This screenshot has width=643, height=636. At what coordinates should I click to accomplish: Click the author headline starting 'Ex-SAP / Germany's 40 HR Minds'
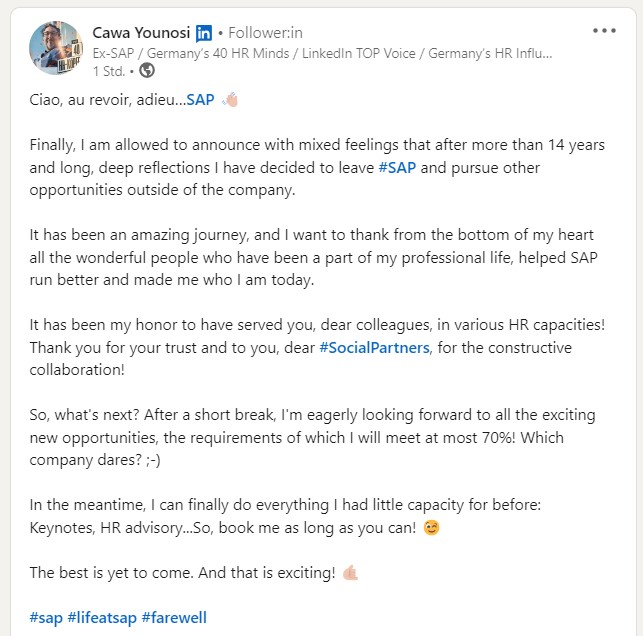coord(322,53)
